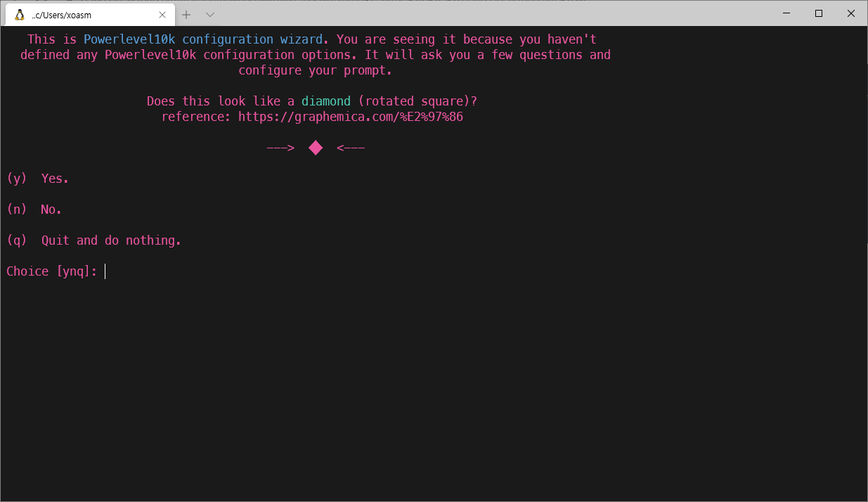Open a new terminal tab
868x502 pixels.
[186, 14]
